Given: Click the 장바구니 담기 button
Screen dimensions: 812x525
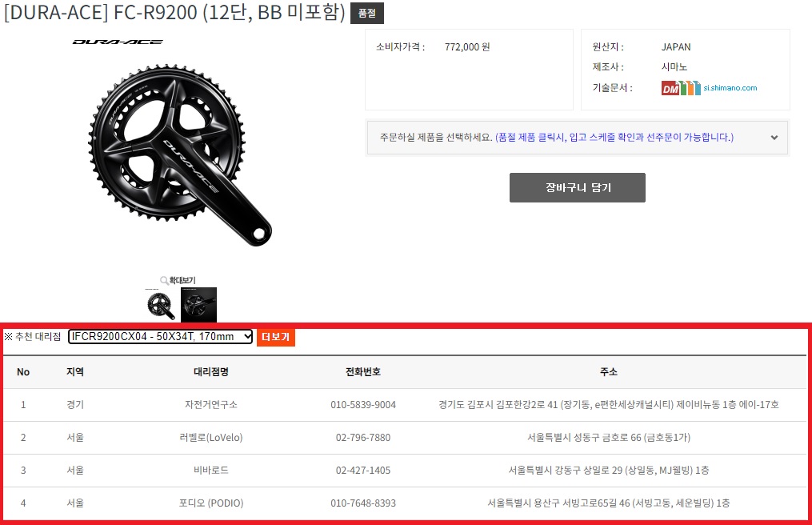Looking at the screenshot, I should pos(578,187).
